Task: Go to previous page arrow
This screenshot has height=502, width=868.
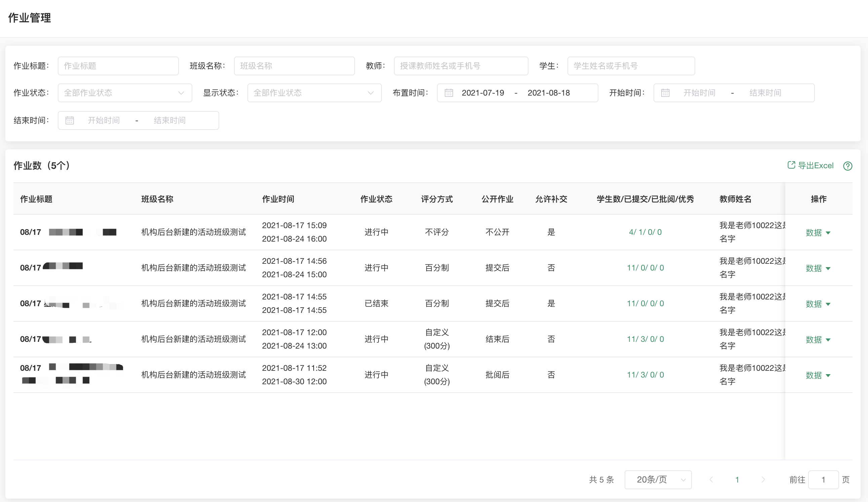Action: click(711, 479)
